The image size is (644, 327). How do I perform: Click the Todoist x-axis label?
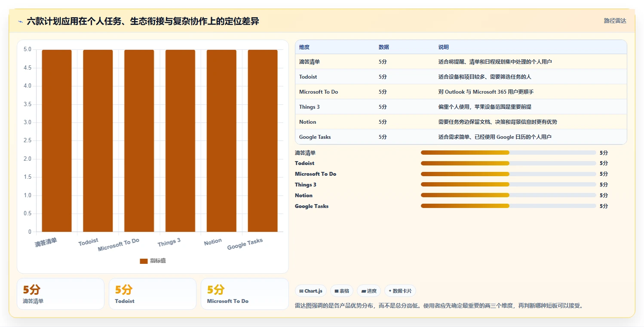(x=89, y=242)
